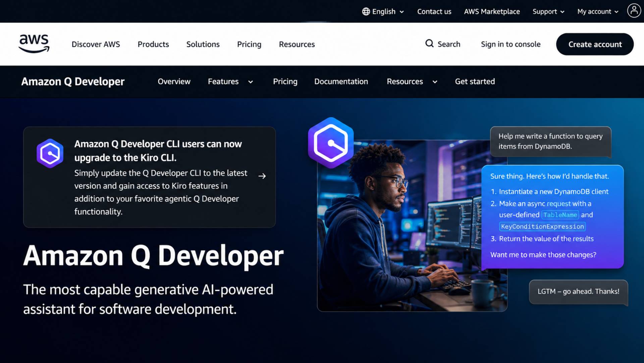Click Sign in to console
Screen dimensions: 644x363
pyautogui.click(x=511, y=44)
